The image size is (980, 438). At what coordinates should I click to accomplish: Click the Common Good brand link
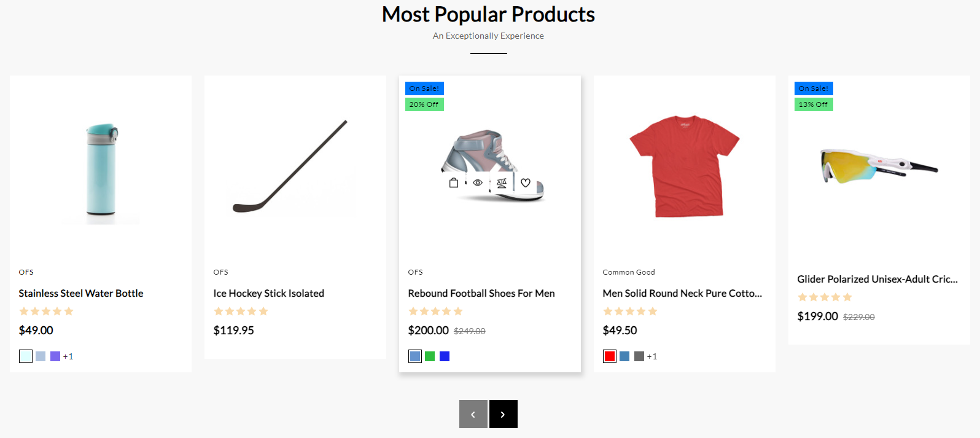pyautogui.click(x=628, y=272)
